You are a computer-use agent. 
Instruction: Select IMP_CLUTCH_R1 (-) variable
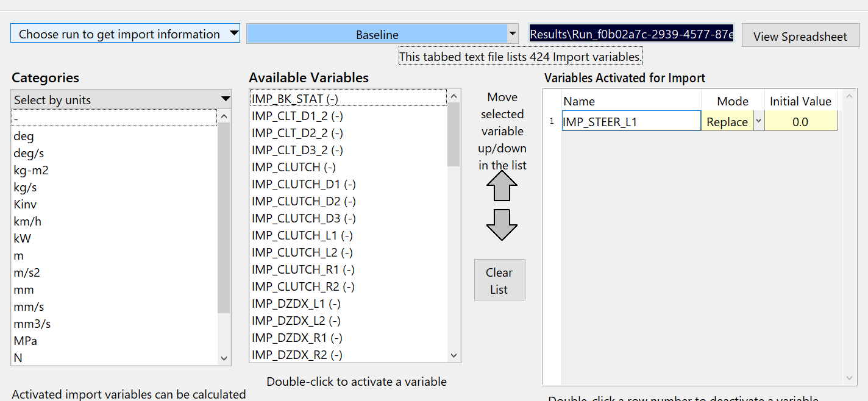coord(348,269)
